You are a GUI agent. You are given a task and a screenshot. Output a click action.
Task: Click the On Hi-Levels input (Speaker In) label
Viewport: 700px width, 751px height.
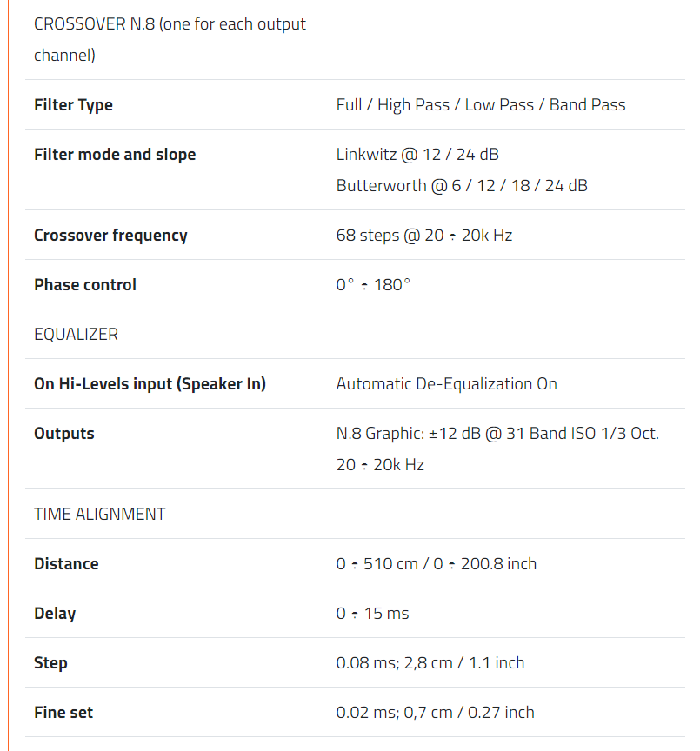pos(150,384)
